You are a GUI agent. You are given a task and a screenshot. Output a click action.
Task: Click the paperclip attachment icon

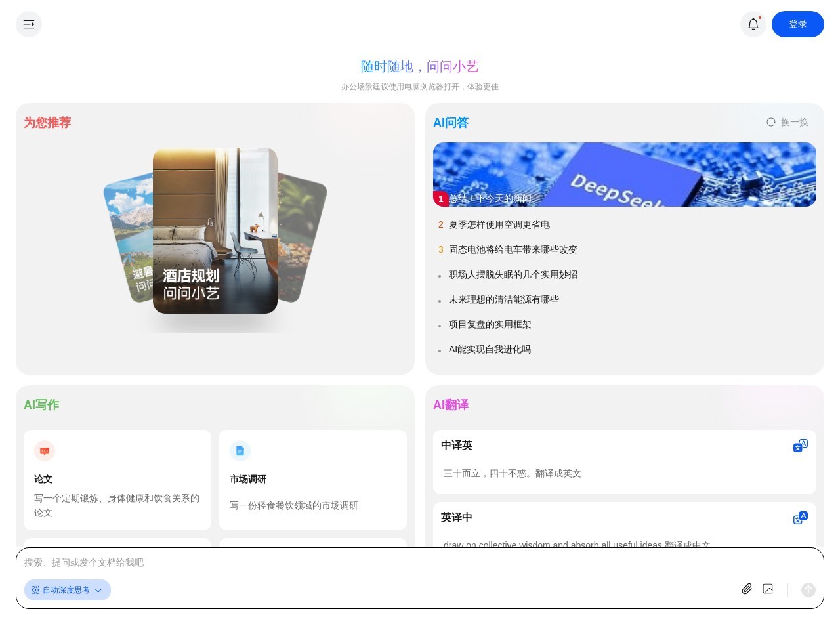[747, 589]
